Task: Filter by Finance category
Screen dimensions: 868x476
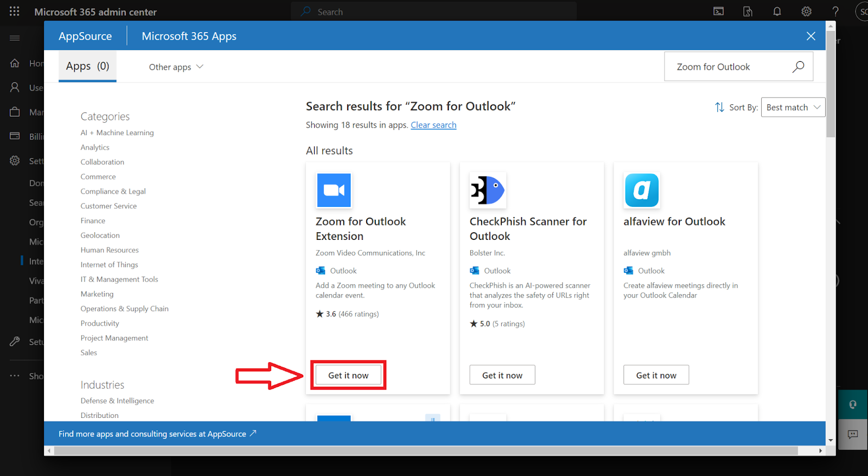Action: [x=93, y=220]
